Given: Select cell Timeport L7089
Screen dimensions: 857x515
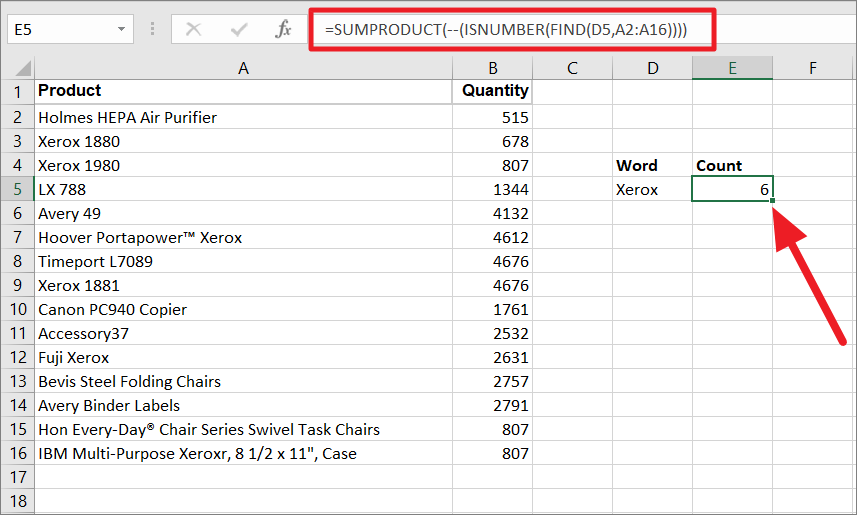Looking at the screenshot, I should (x=243, y=261).
